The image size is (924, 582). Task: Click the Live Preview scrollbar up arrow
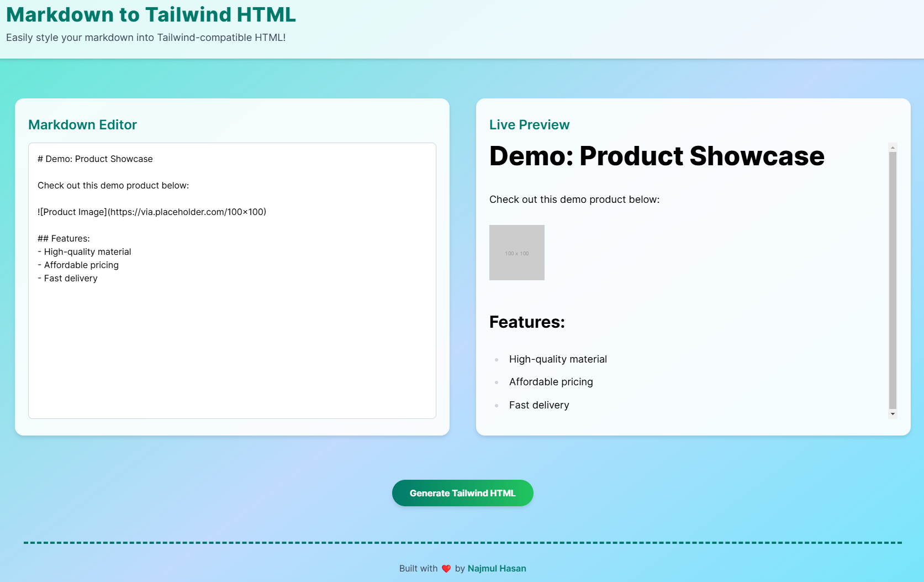[893, 148]
